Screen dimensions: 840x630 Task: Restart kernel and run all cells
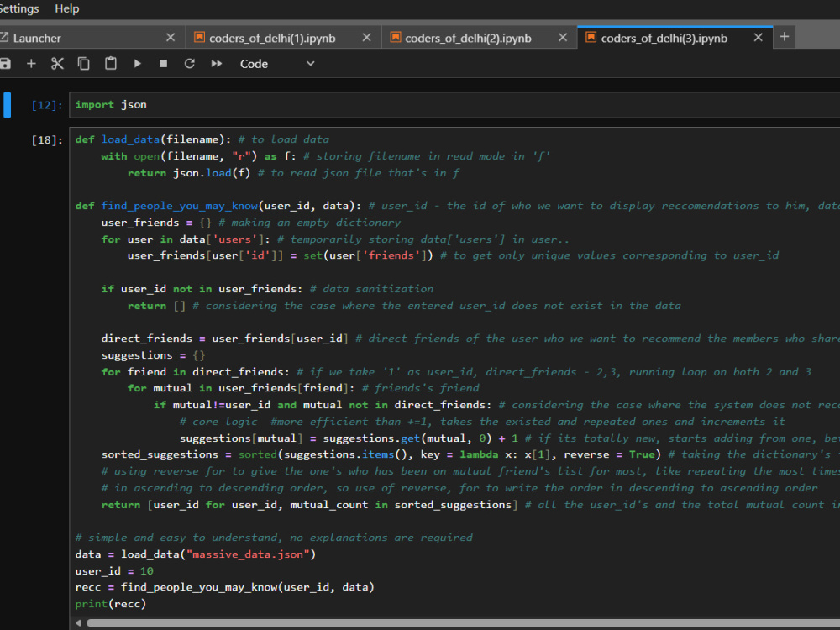click(217, 64)
